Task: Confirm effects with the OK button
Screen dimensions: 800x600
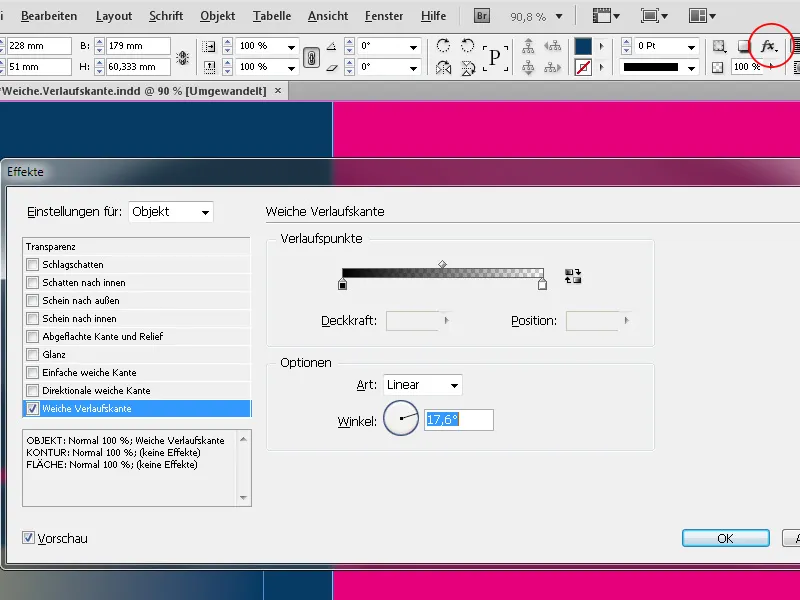Action: 726,538
